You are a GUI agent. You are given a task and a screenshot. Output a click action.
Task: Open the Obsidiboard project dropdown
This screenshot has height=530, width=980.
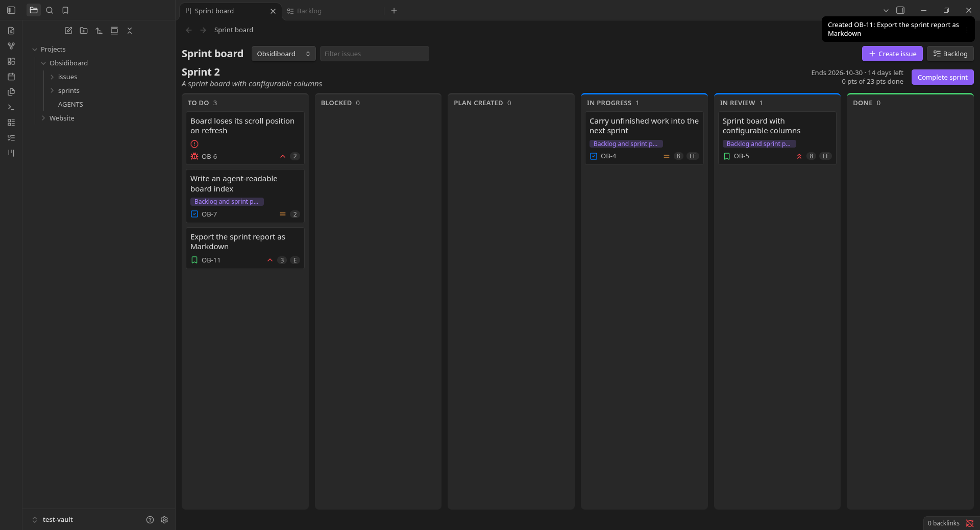click(x=283, y=54)
